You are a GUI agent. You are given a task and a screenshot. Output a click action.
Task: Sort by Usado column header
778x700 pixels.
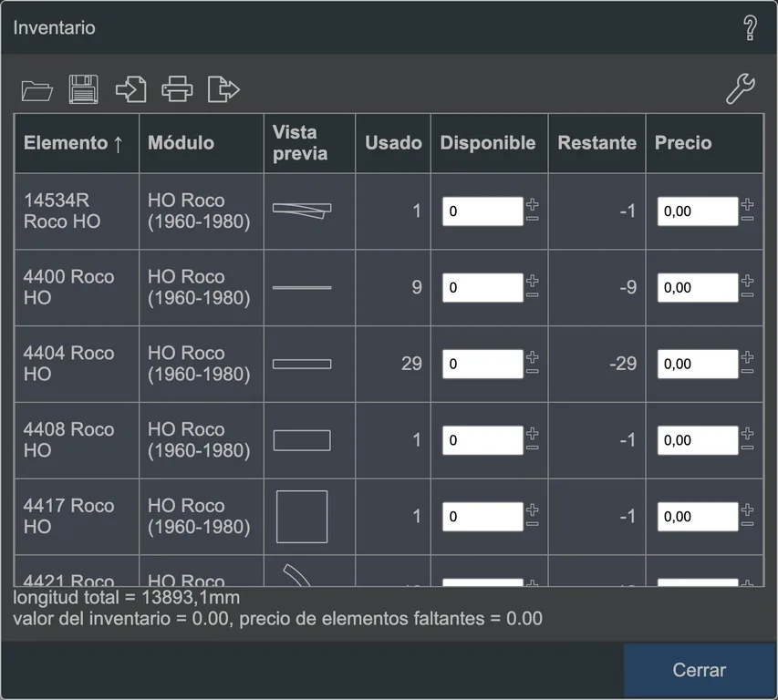point(393,143)
